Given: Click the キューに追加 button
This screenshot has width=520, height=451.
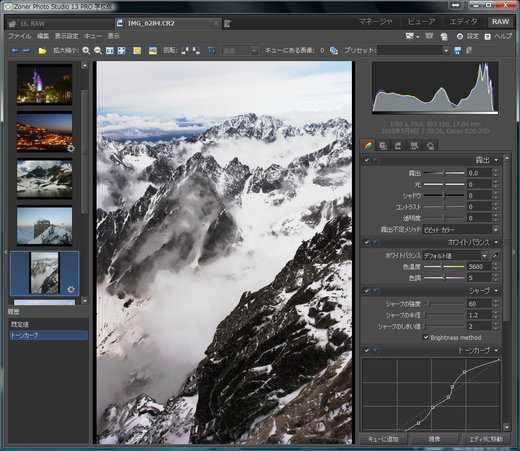Looking at the screenshot, I should coord(383,439).
